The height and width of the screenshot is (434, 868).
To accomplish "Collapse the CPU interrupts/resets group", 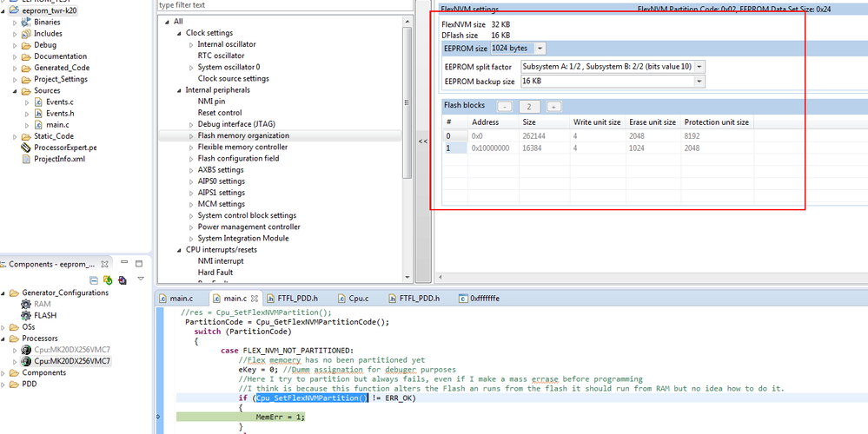I will coord(179,250).
